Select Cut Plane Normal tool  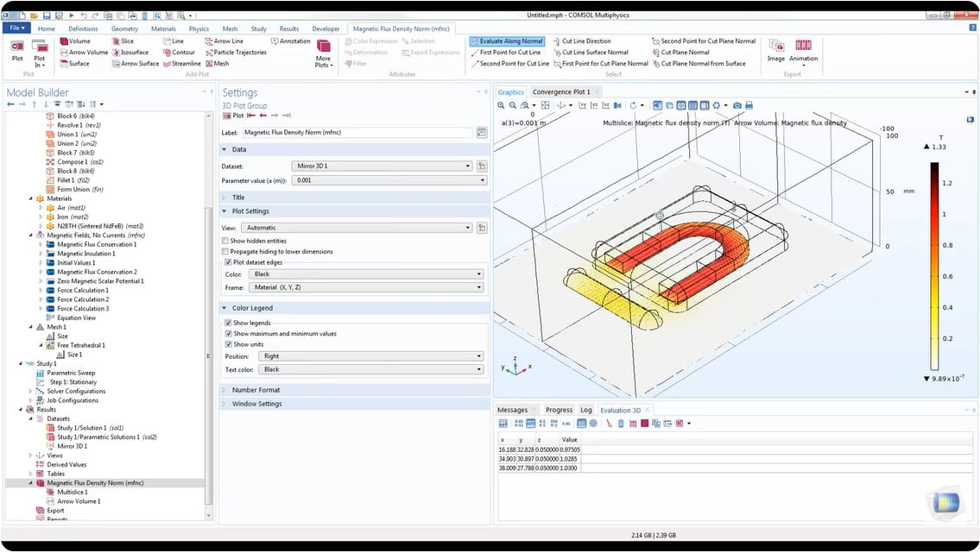tap(680, 53)
